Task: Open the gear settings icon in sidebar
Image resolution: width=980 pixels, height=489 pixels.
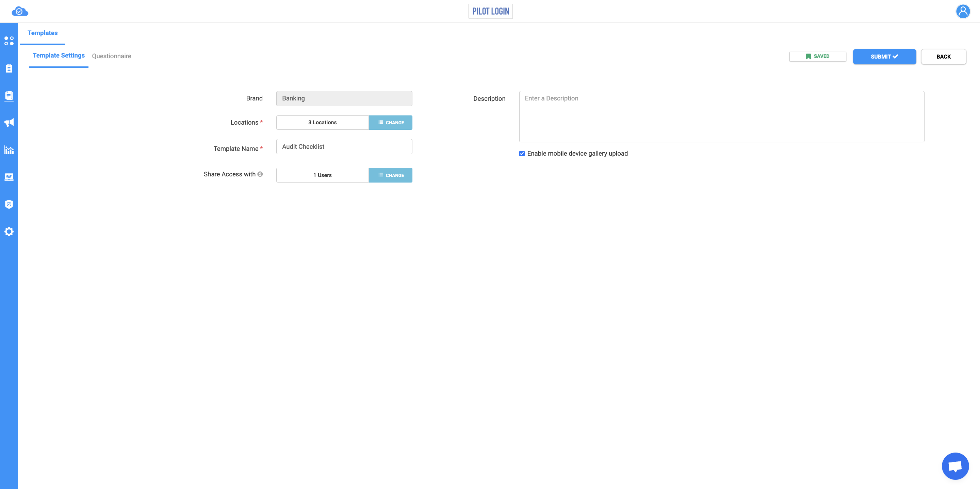Action: point(9,232)
